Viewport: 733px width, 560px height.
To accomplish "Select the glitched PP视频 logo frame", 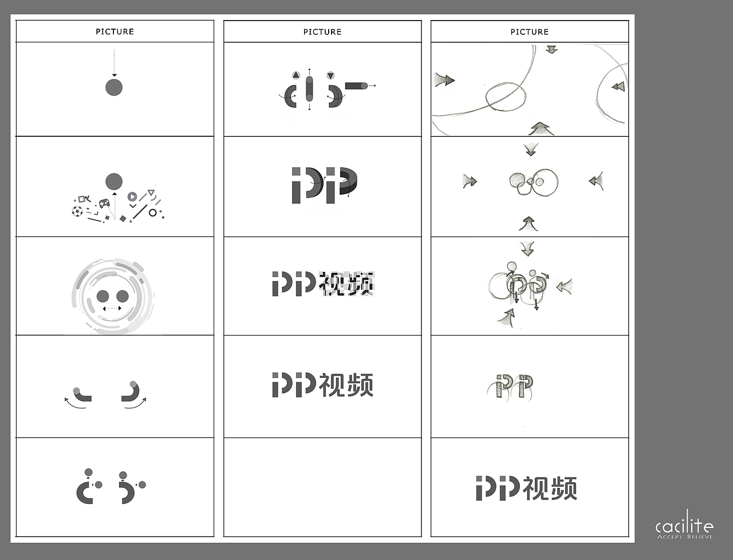I will click(322, 286).
